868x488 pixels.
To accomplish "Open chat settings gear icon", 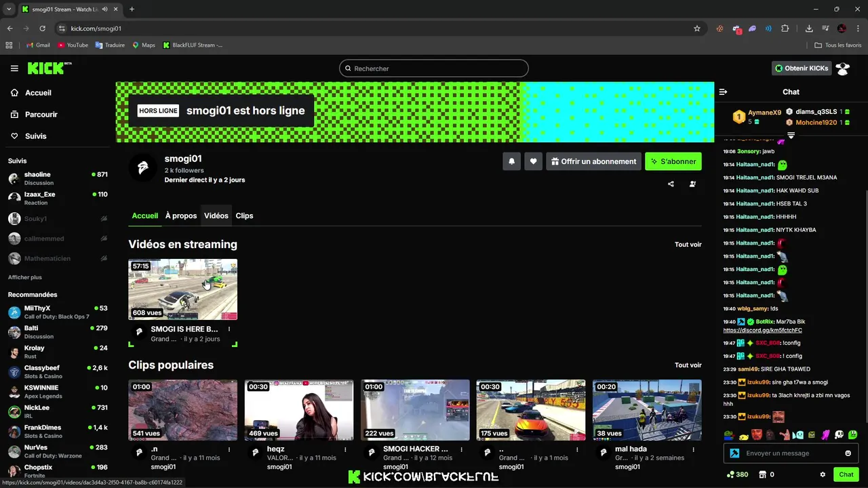I will 823,474.
